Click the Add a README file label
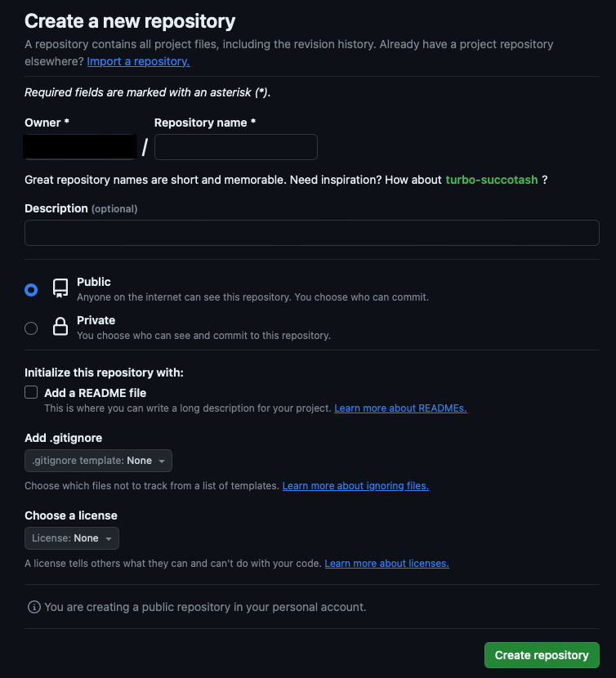The image size is (616, 678). [95, 393]
